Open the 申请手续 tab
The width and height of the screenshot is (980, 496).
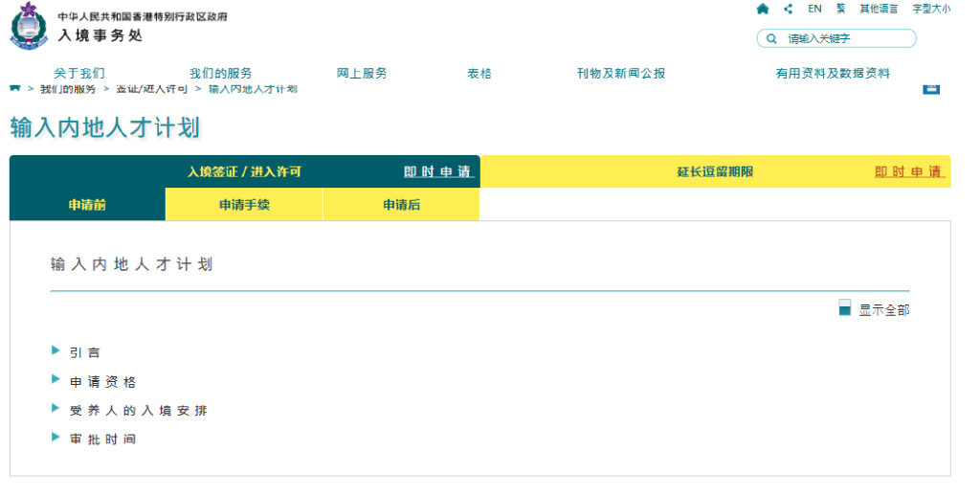tap(244, 205)
